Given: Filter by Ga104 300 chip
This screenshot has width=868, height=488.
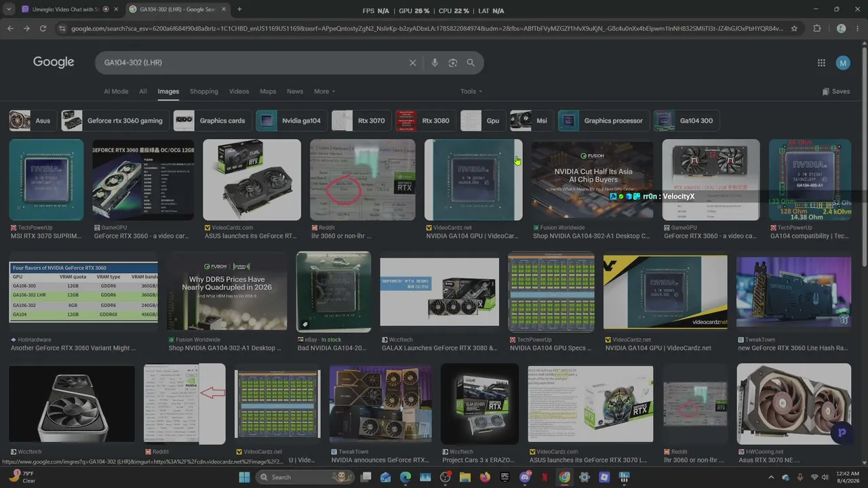Looking at the screenshot, I should tap(687, 121).
